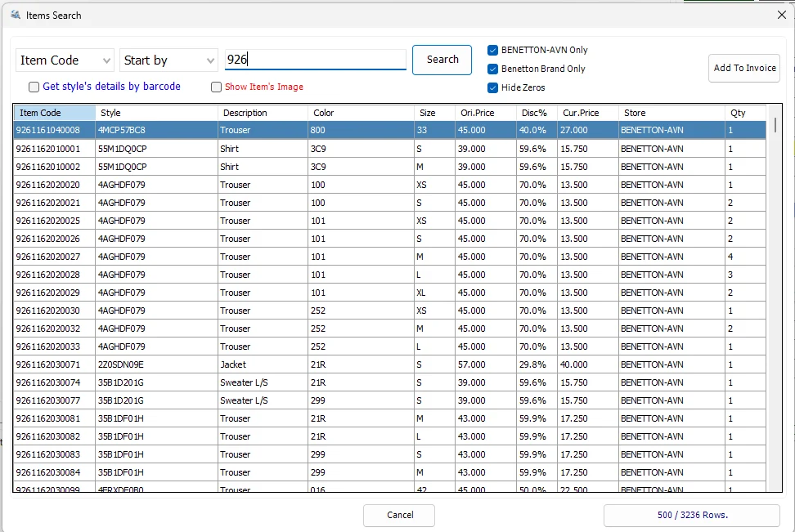Click style 2Z0SDN09E cell
The height and width of the screenshot is (532, 795).
(x=157, y=364)
